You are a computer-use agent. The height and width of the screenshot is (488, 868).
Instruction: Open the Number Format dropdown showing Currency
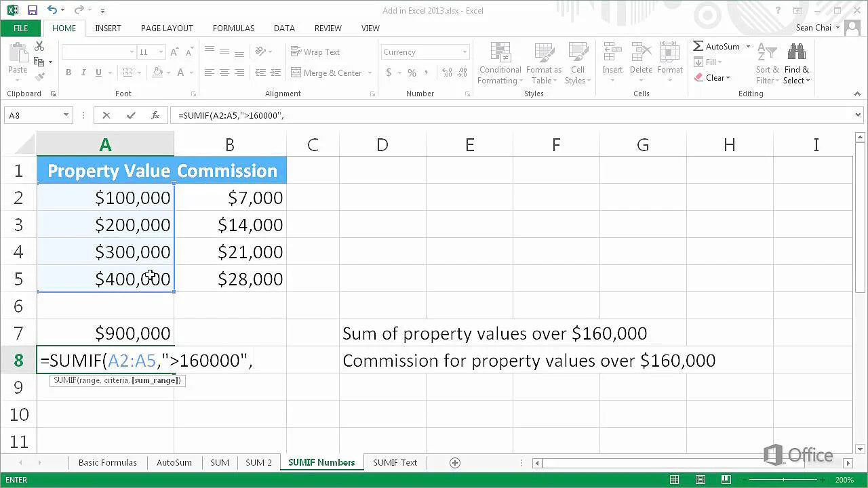point(425,52)
